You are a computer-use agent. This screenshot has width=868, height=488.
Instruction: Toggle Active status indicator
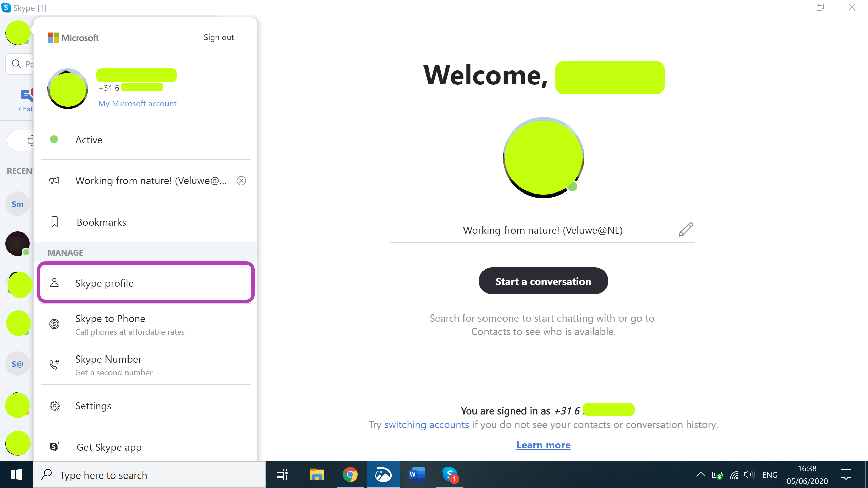[x=54, y=139]
